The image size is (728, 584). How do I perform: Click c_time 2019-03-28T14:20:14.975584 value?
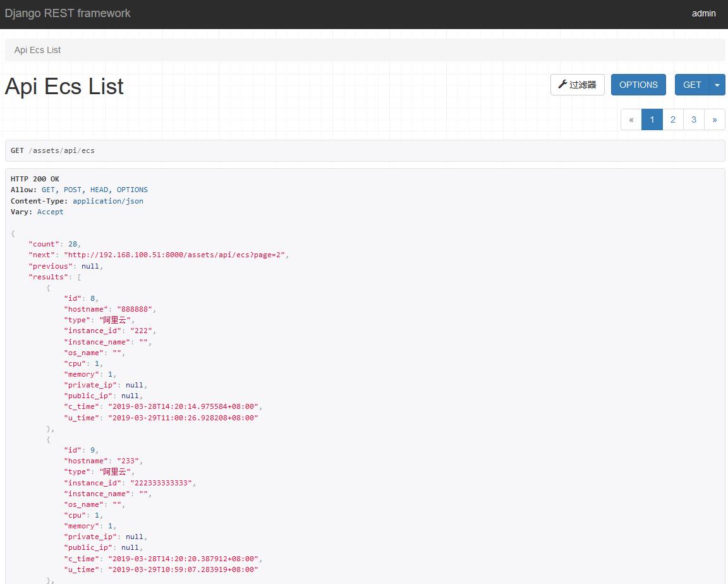[x=183, y=406]
